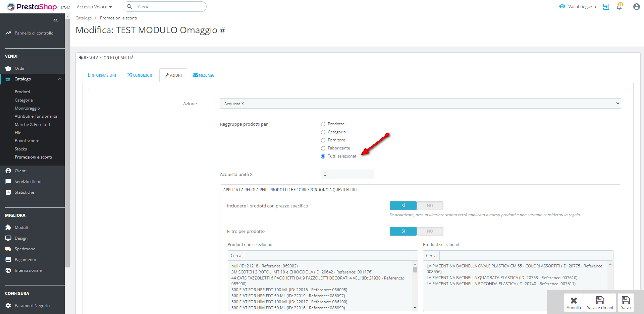This screenshot has height=314, width=644.
Task: Open the user profile avatar icon
Action: pyautogui.click(x=636, y=7)
